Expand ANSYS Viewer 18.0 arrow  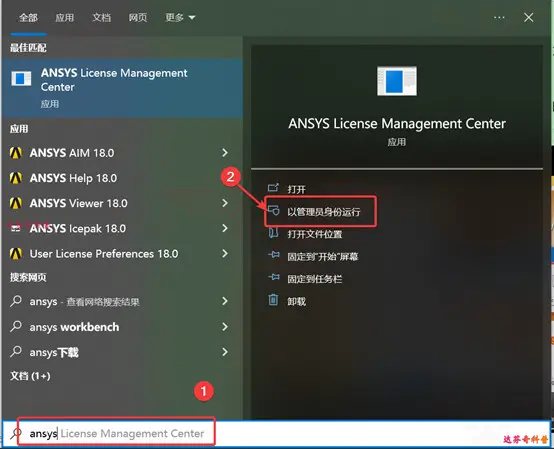tap(225, 203)
